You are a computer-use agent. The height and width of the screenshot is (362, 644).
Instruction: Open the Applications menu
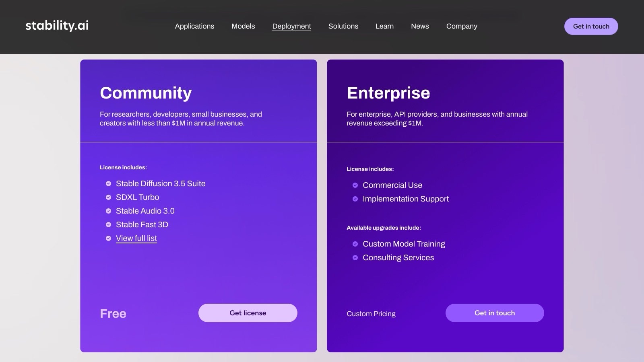click(x=194, y=26)
